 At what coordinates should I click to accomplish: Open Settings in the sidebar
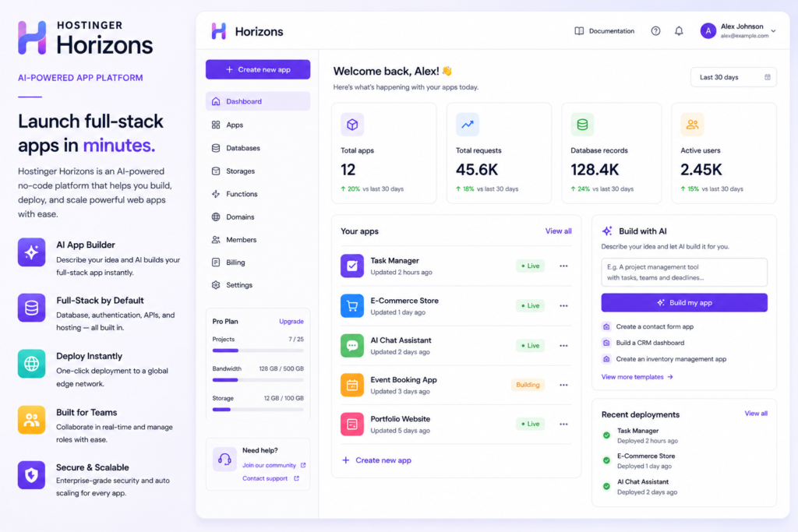(258, 285)
